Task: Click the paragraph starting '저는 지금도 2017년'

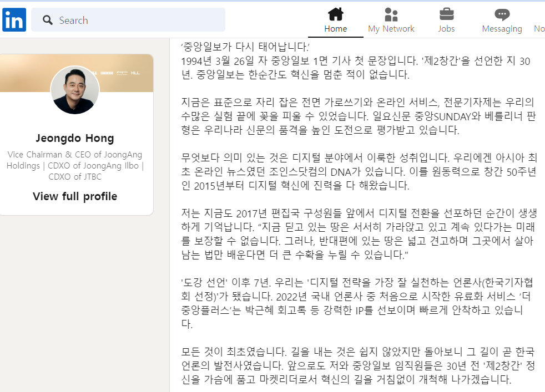Action: tap(359, 234)
